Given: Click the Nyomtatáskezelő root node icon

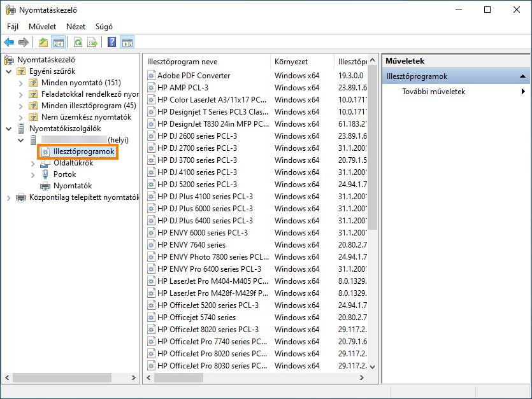Looking at the screenshot, I should 9,59.
